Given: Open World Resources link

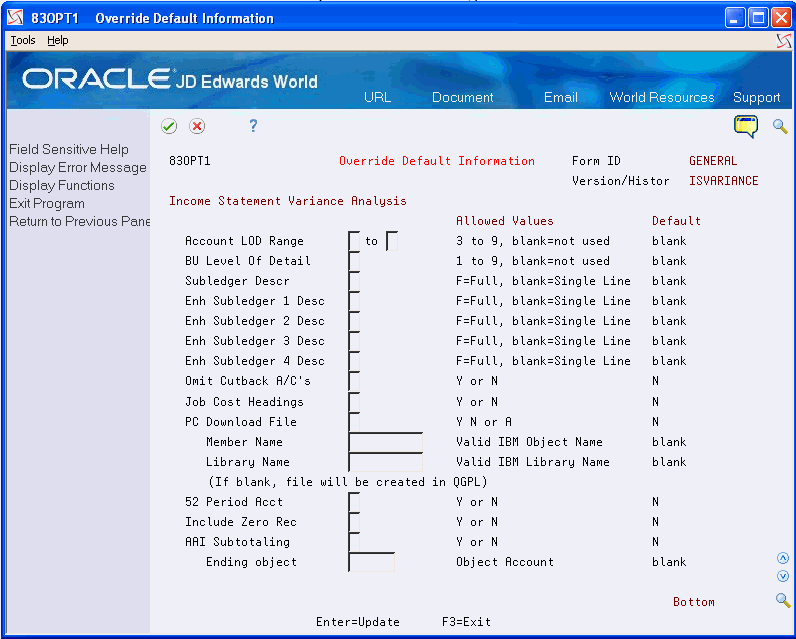Looking at the screenshot, I should pyautogui.click(x=661, y=97).
